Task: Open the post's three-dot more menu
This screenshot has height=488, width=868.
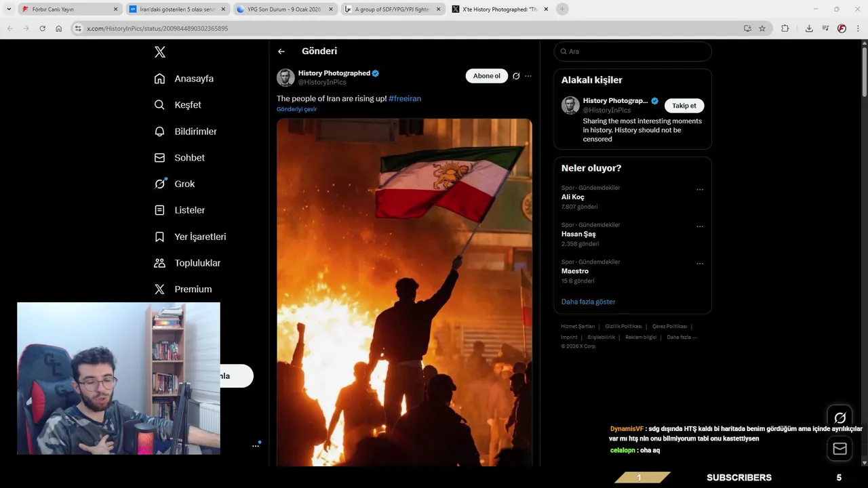Action: click(528, 76)
